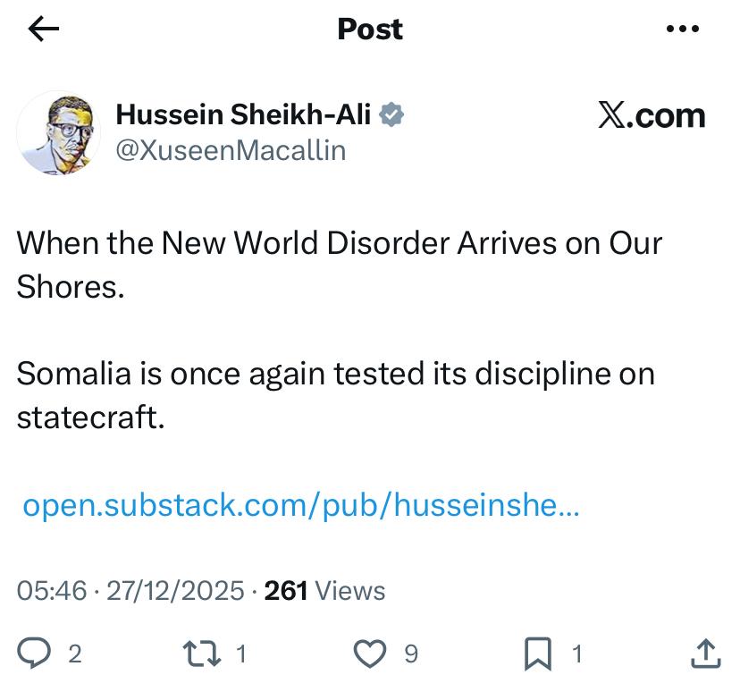Image resolution: width=740 pixels, height=700 pixels.
Task: Share the post using the upload arrow icon
Action: point(705,654)
